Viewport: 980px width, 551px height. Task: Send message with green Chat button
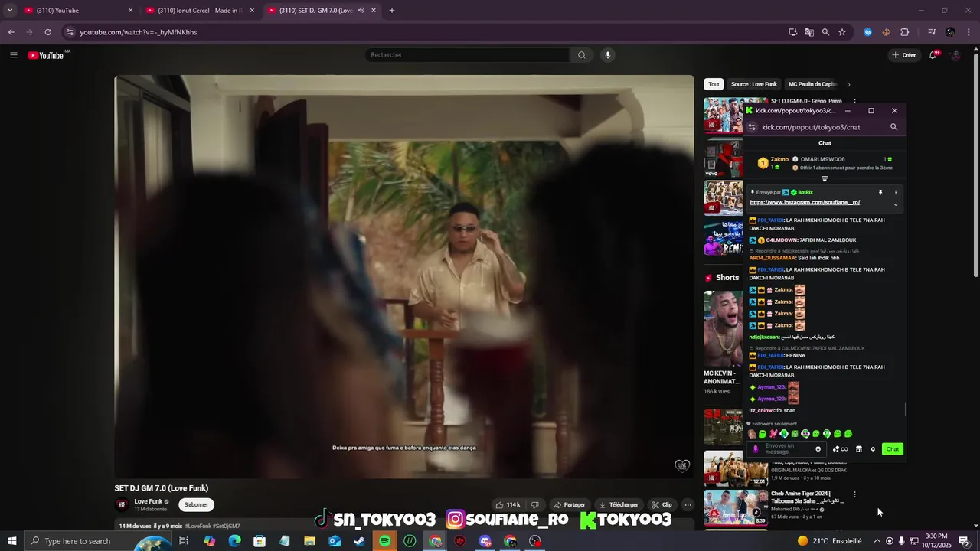893,449
